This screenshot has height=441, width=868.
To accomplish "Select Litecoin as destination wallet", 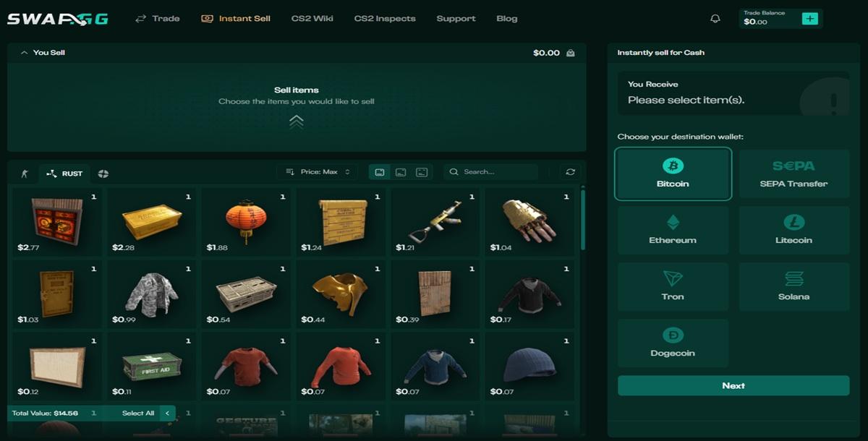I will click(793, 230).
